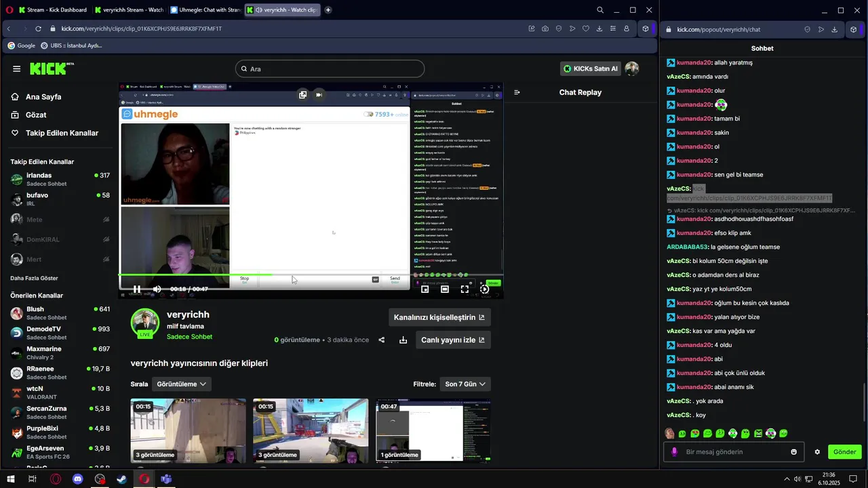Screen dimensions: 868x488
Task: Download the clip
Action: pyautogui.click(x=403, y=340)
